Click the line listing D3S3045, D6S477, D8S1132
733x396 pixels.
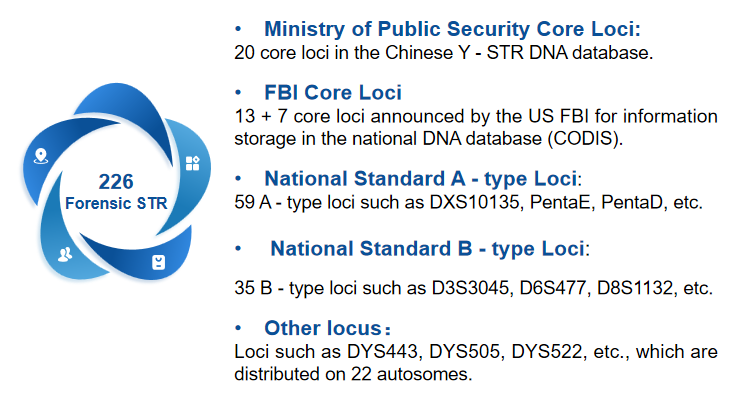coord(474,288)
